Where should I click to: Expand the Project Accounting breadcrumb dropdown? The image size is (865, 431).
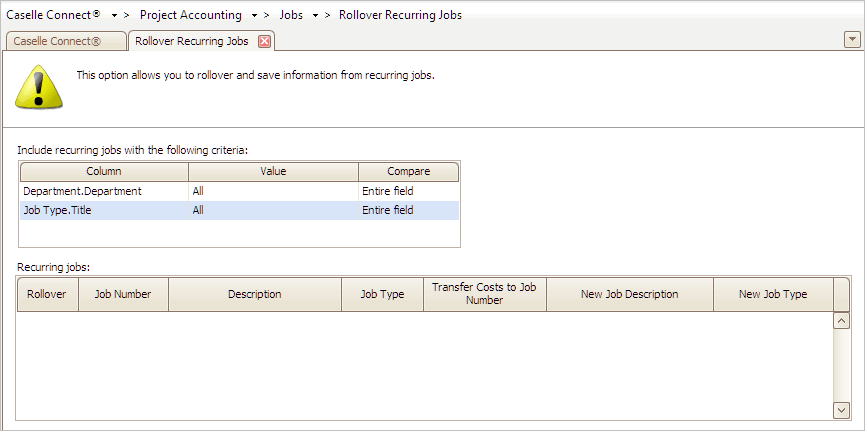[x=254, y=16]
